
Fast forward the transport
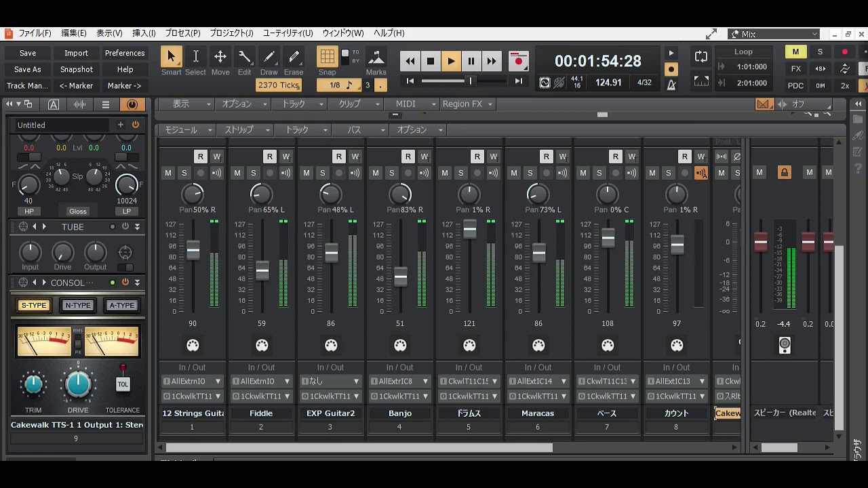(492, 61)
